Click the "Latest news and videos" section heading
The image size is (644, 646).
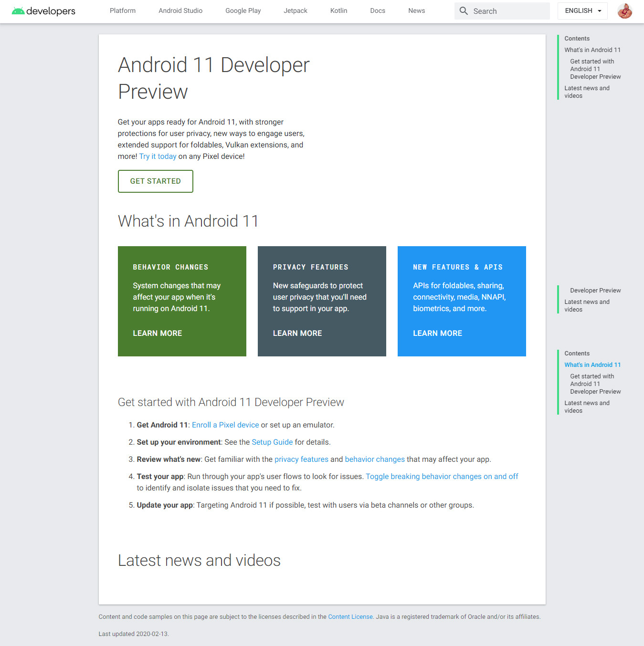(x=199, y=561)
